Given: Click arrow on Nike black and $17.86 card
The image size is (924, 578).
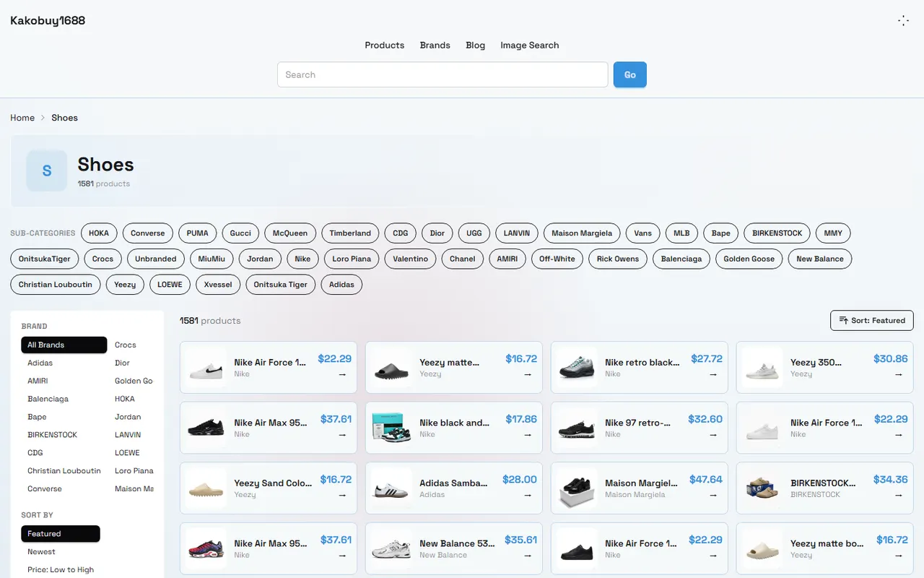Looking at the screenshot, I should pos(528,435).
